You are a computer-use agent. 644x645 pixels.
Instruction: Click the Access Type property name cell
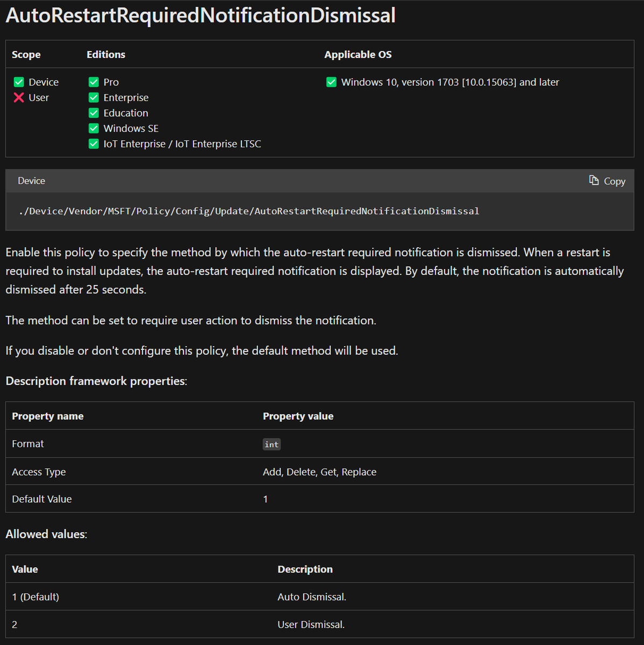[39, 472]
